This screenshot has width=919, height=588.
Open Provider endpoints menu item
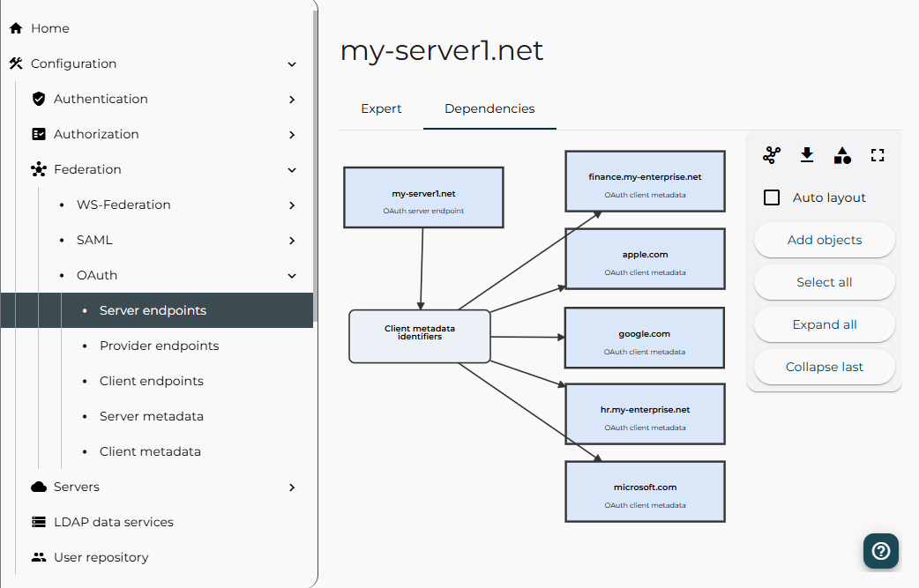(159, 346)
